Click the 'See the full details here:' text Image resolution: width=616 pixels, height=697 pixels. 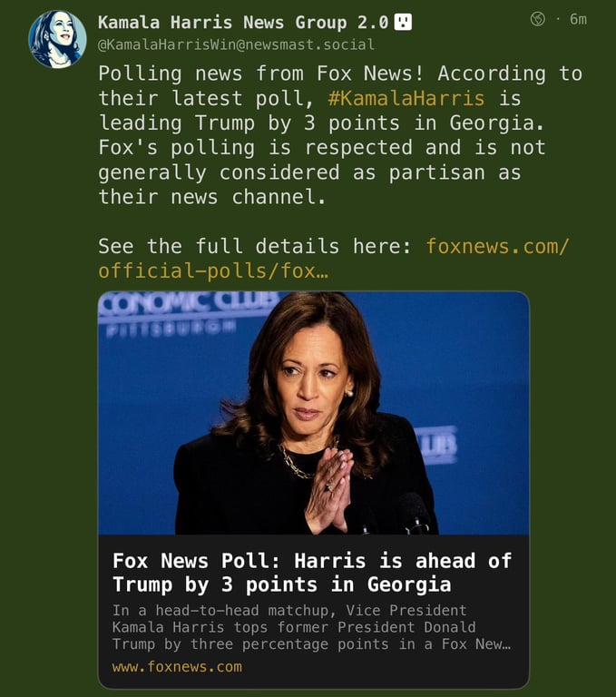[x=255, y=246]
